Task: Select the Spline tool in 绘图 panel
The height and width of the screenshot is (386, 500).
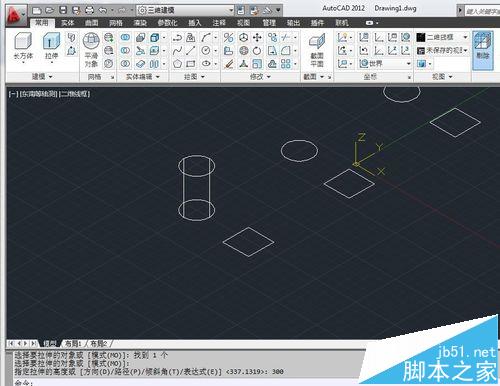Action: pos(177,51)
